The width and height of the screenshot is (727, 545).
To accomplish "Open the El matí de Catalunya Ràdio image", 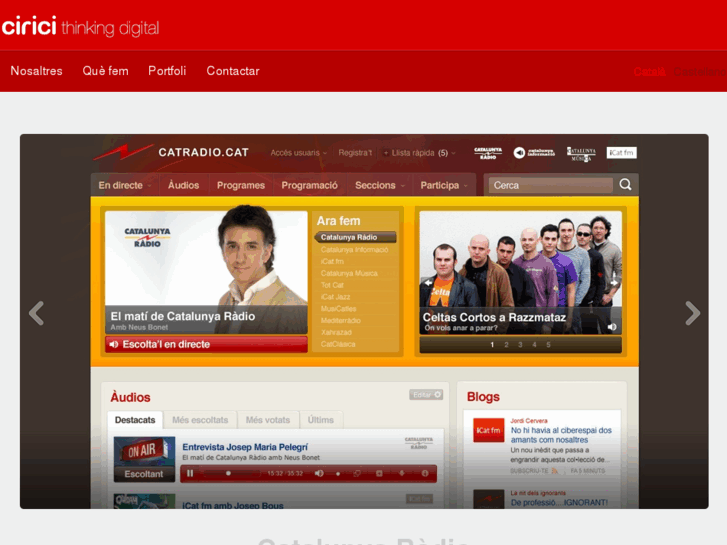I will pos(206,272).
